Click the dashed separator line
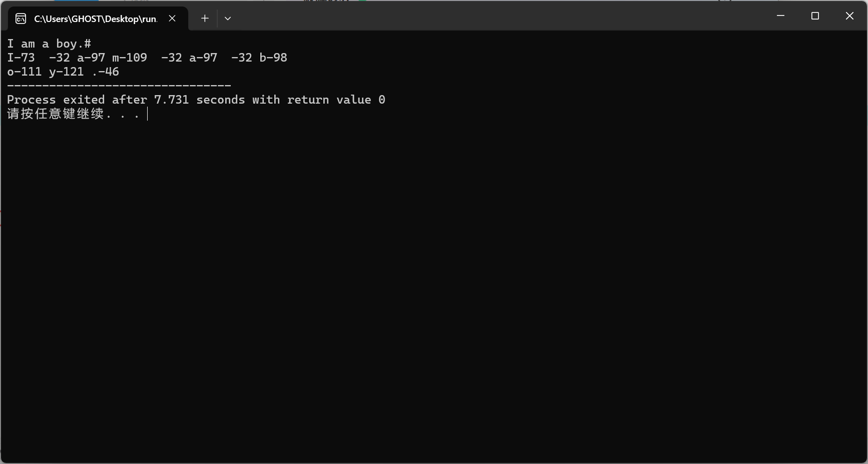This screenshot has height=464, width=868. (119, 86)
